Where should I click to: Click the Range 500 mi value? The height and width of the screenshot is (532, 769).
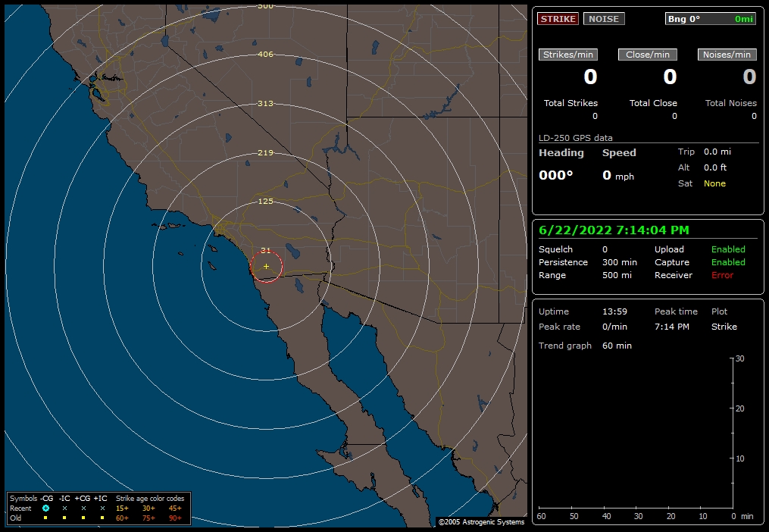(x=617, y=275)
